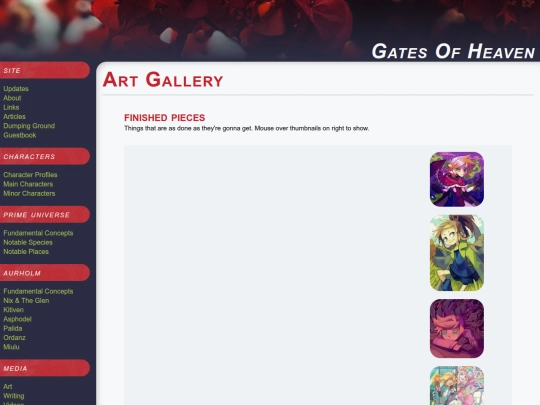This screenshot has height=405, width=540.
Task: Open the Updates sidebar link
Action: click(16, 89)
